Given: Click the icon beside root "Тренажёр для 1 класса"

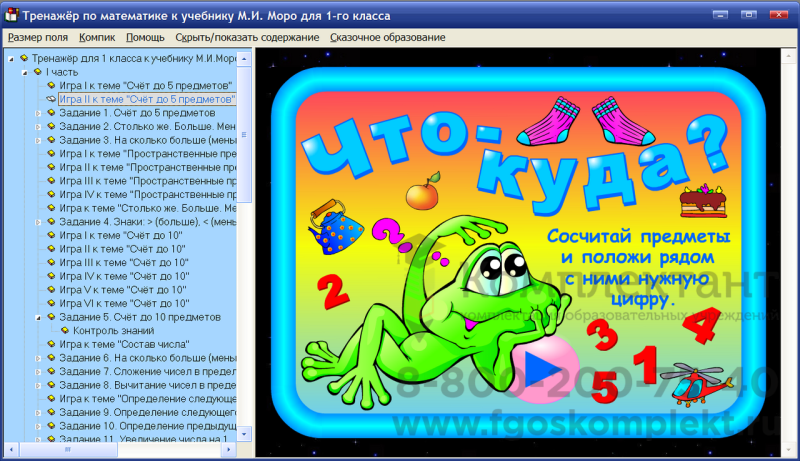Looking at the screenshot, I should (x=23, y=59).
